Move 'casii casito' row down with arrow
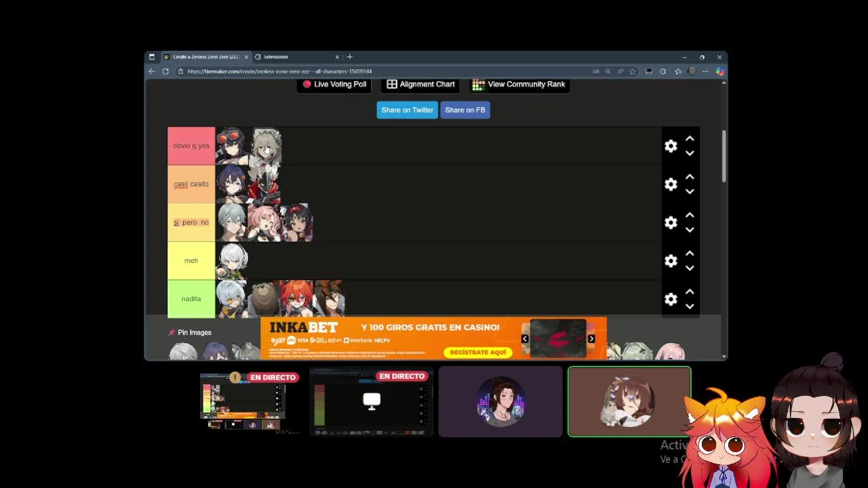The width and height of the screenshot is (868, 488). click(x=690, y=192)
